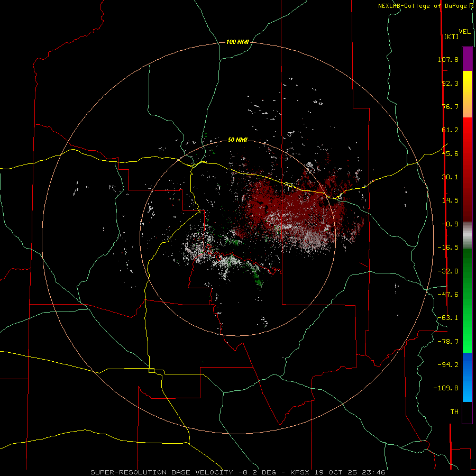
Task: Click the -63.1 legend value
Action: [448, 318]
